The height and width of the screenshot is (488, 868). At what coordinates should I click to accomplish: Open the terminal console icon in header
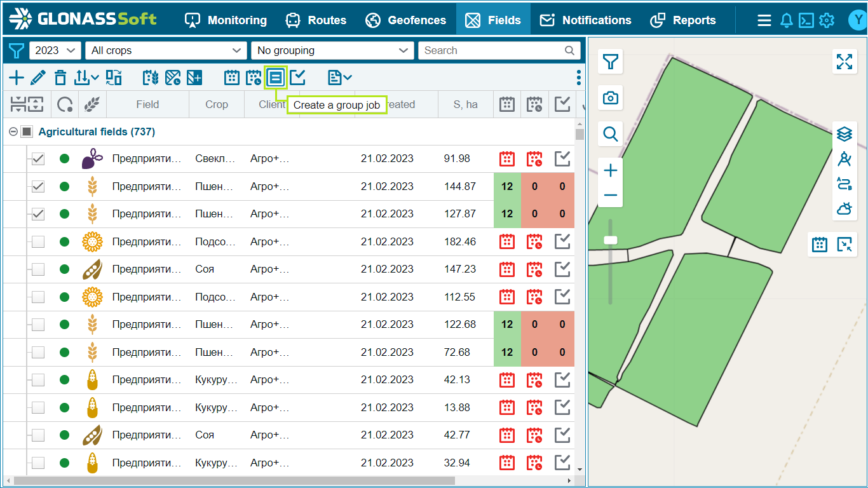point(806,20)
